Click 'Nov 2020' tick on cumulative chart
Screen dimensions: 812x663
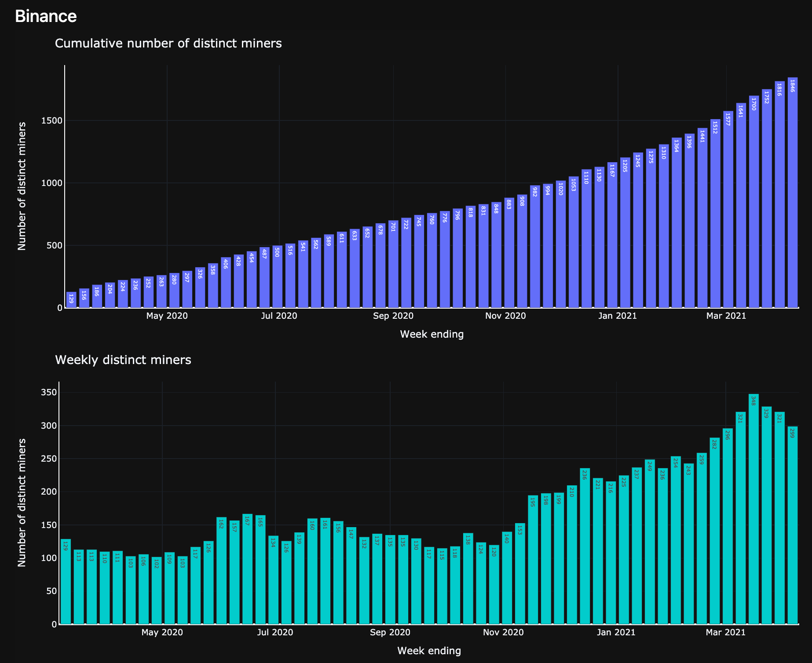[505, 316]
